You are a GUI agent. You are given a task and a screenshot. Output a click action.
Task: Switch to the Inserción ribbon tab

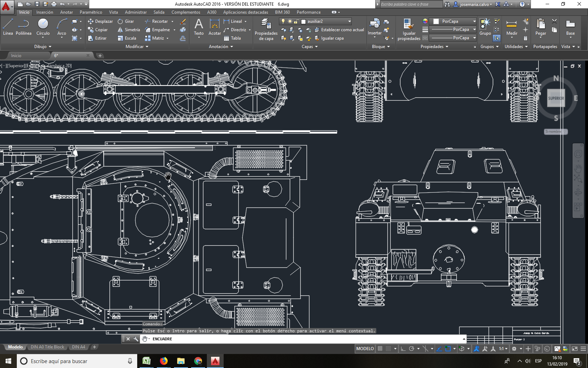point(45,12)
